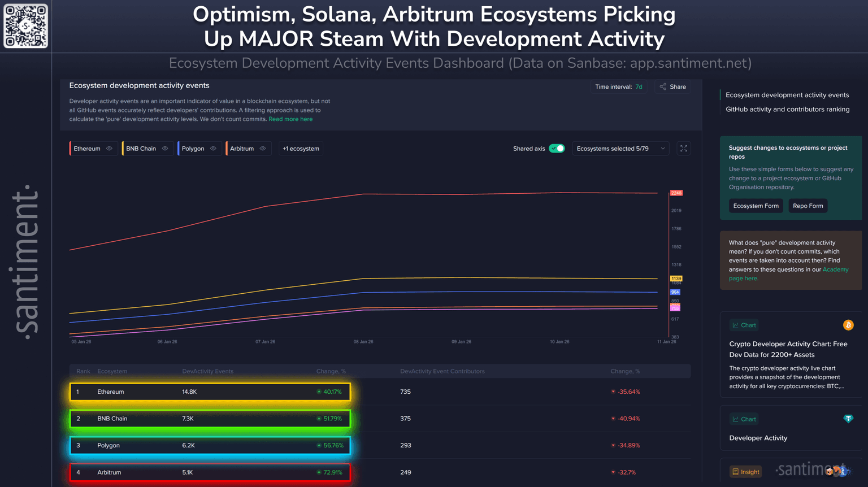Toggle the Shared axis switch
The width and height of the screenshot is (868, 487).
tap(557, 149)
